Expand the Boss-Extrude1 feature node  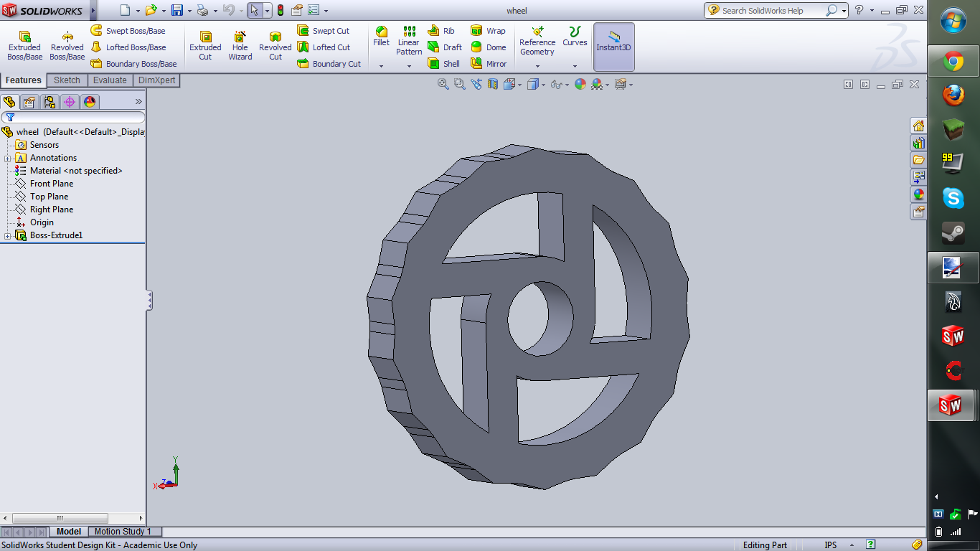point(7,235)
